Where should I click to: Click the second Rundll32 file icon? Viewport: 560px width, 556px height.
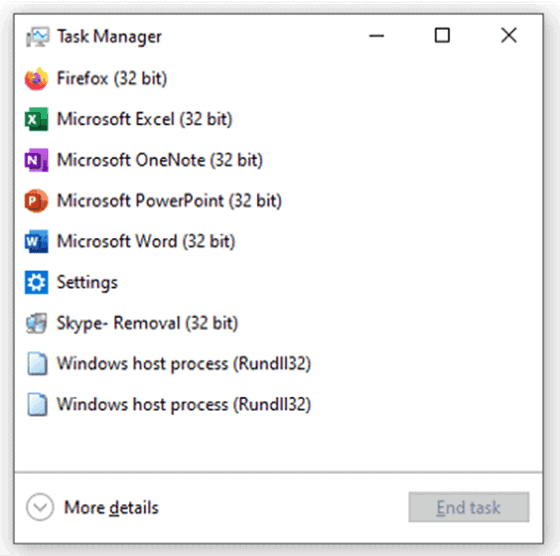(37, 404)
